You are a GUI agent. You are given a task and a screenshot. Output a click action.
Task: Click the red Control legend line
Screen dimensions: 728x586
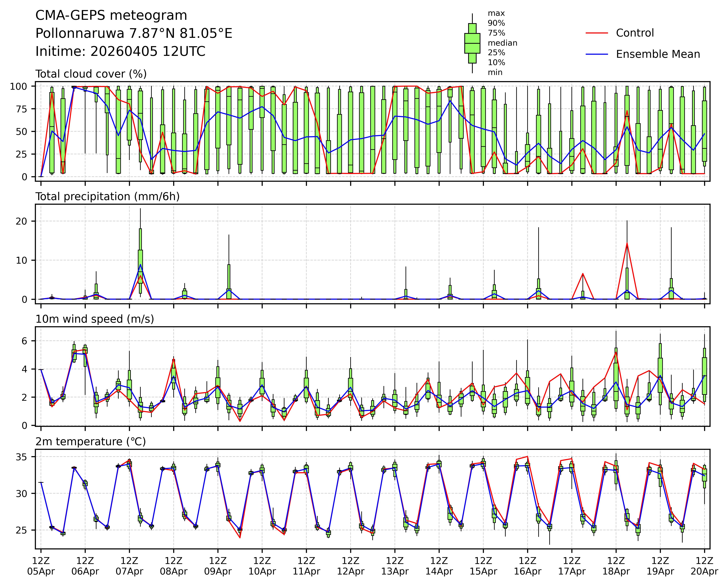pyautogui.click(x=597, y=33)
